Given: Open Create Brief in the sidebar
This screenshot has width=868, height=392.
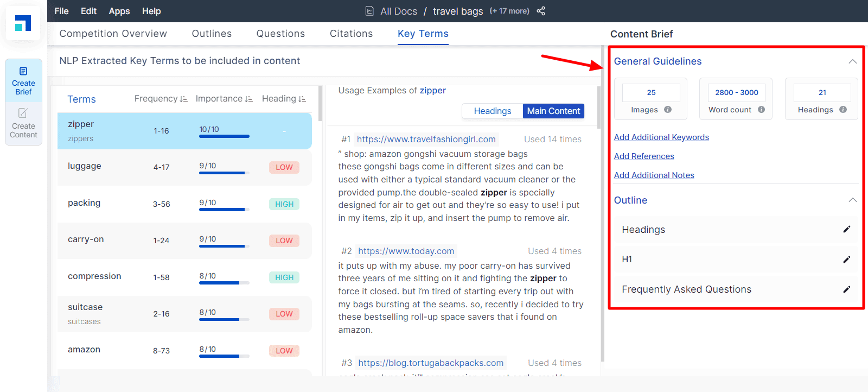Looking at the screenshot, I should [x=23, y=80].
